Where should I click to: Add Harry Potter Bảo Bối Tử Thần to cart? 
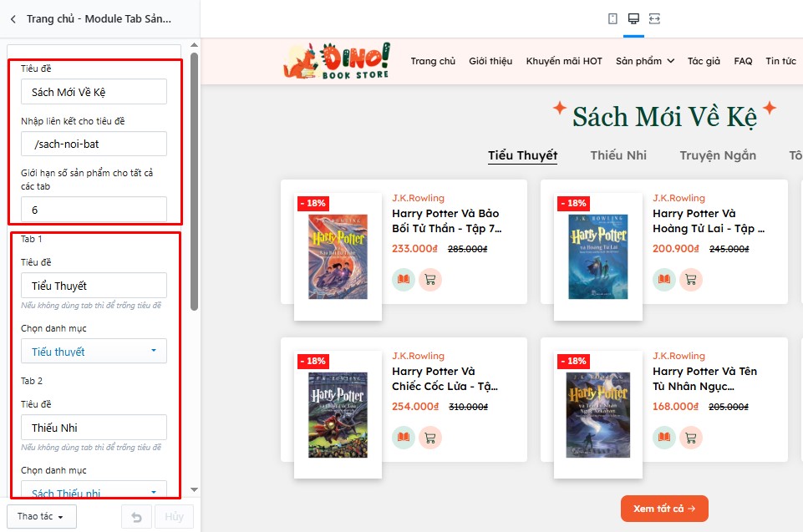click(430, 280)
